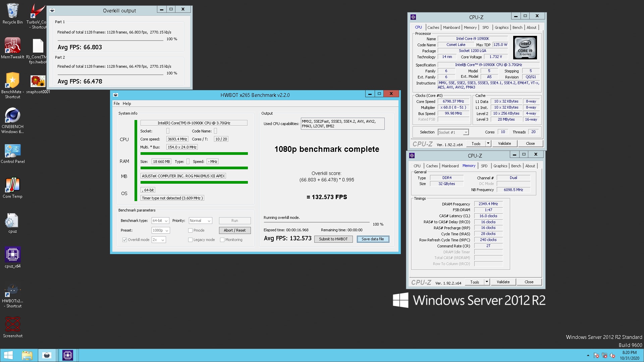Switch to Graphics tab in lower CPU-Z window

pyautogui.click(x=500, y=166)
